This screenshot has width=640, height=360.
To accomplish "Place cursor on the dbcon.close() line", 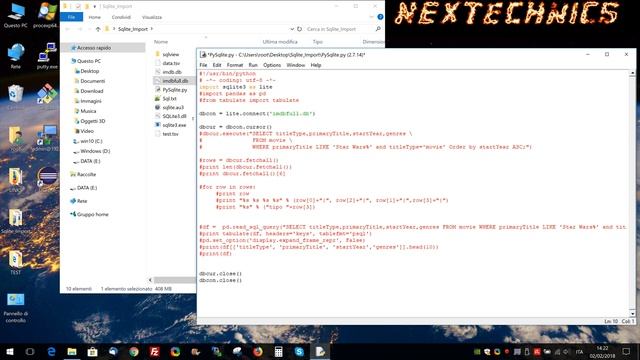I will pos(220,280).
